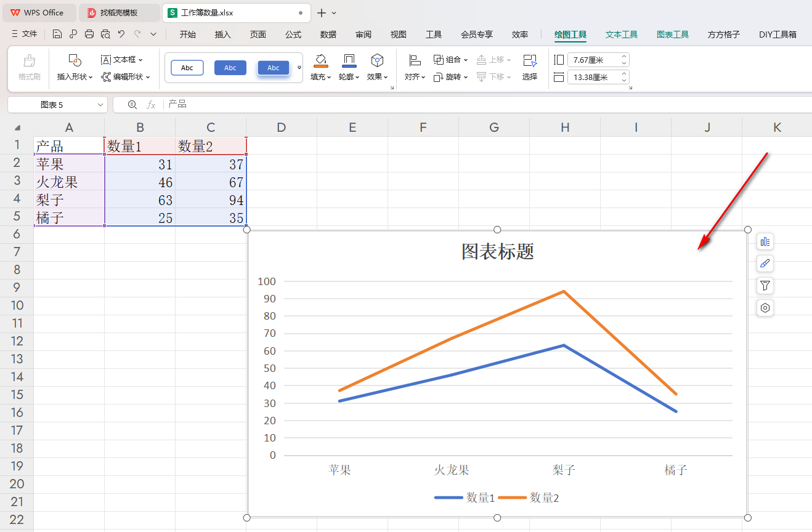Click Edit Shape (编辑形状) tool
The image size is (812, 532).
coord(126,77)
